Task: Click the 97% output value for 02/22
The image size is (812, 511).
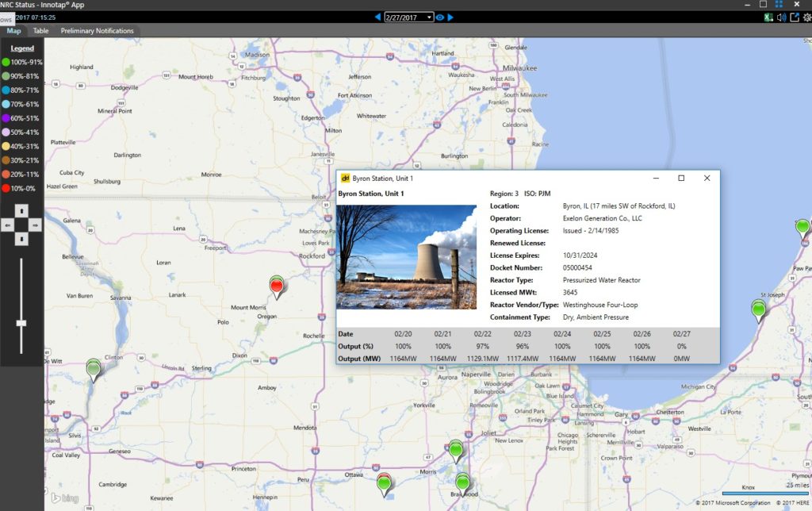Action: pos(483,346)
